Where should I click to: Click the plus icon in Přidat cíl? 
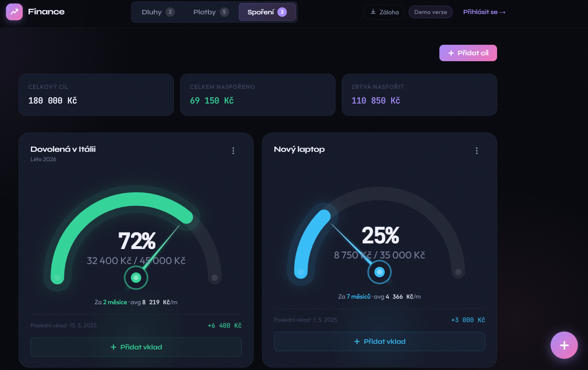pyautogui.click(x=451, y=53)
